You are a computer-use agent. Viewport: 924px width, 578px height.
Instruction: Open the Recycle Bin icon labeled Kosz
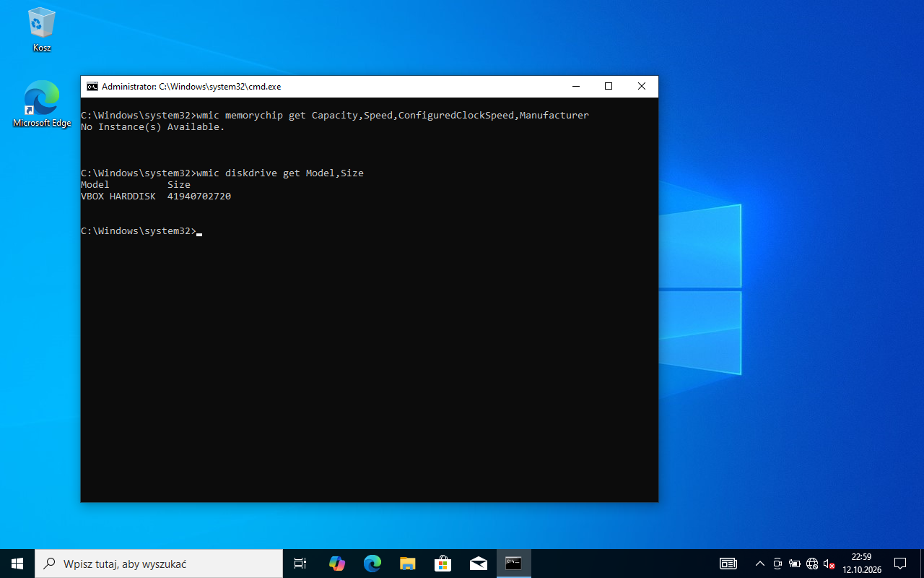[42, 29]
